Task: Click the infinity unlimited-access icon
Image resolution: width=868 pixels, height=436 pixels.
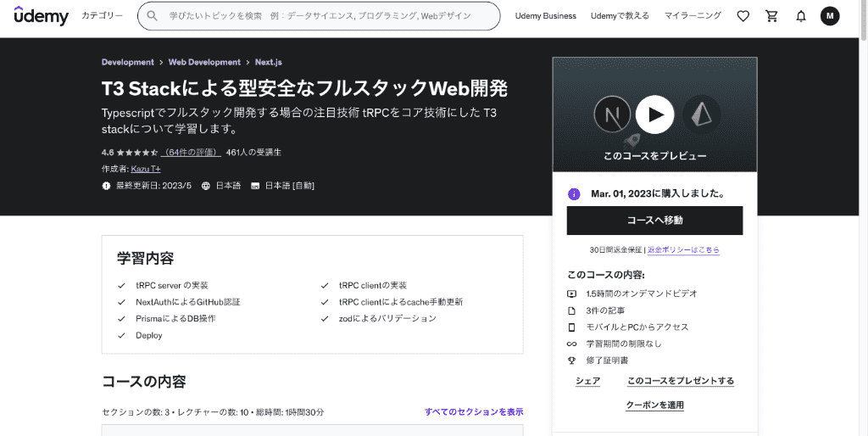Action: (x=572, y=344)
